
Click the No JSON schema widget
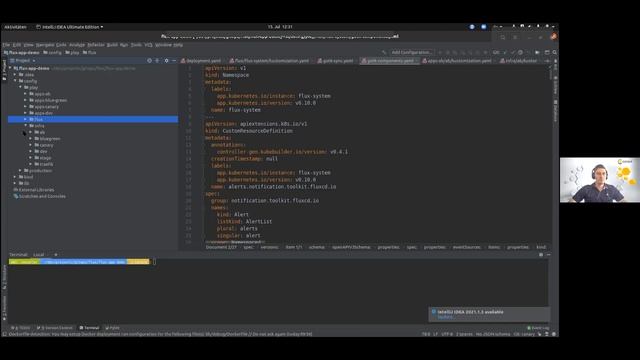click(493, 334)
